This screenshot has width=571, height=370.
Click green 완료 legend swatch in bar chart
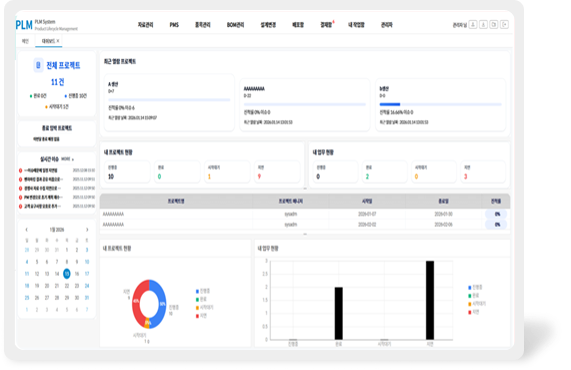click(470, 295)
